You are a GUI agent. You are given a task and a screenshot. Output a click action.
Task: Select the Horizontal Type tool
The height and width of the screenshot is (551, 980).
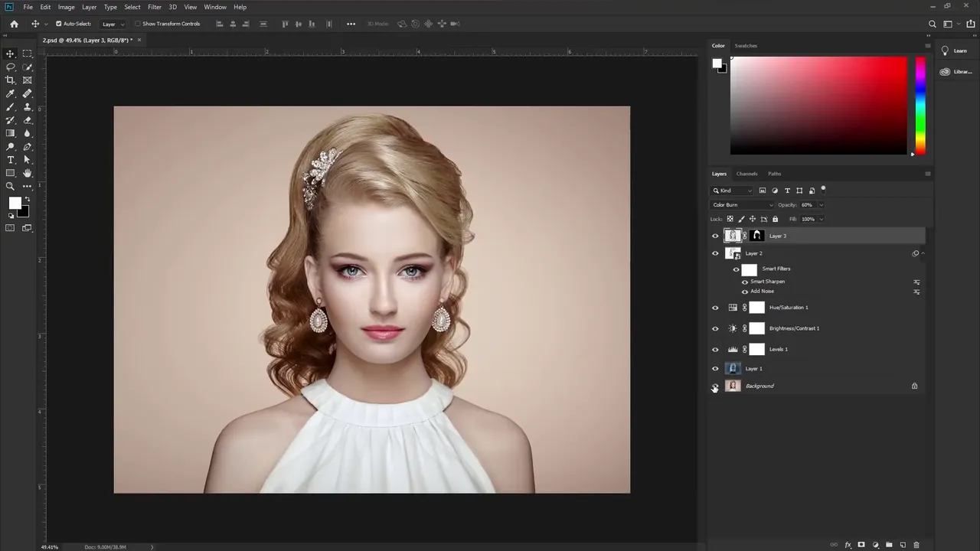pyautogui.click(x=11, y=160)
